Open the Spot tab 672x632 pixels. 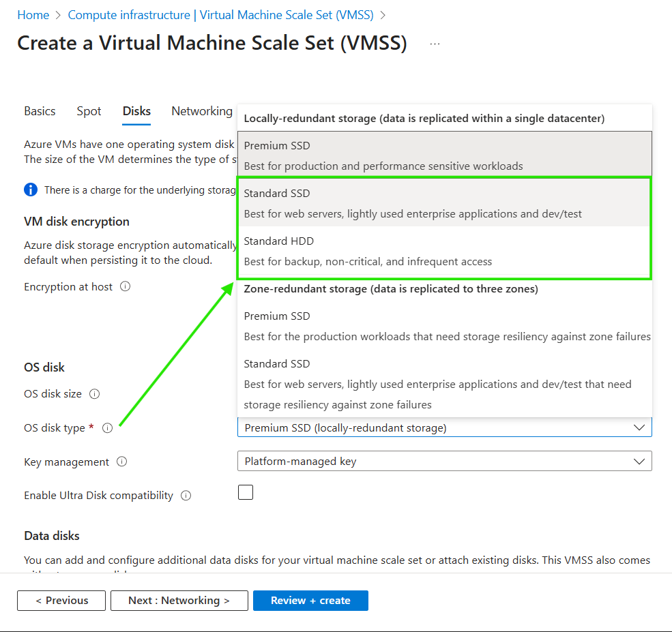coord(89,111)
